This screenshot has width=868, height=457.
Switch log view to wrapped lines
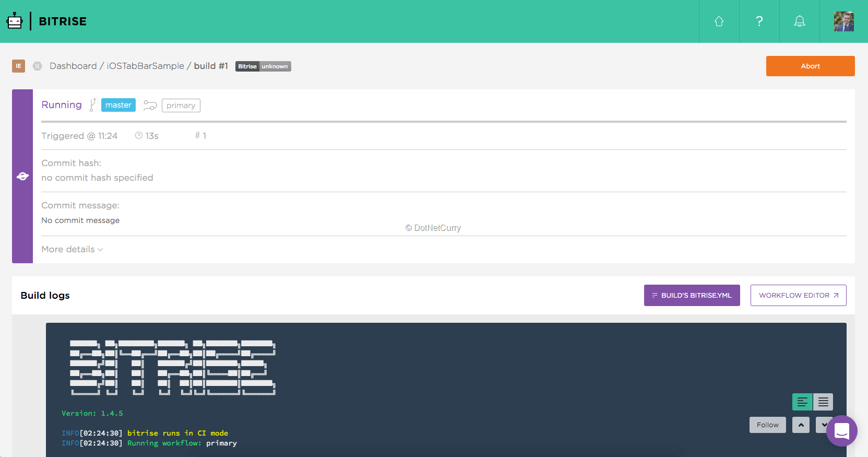(802, 402)
